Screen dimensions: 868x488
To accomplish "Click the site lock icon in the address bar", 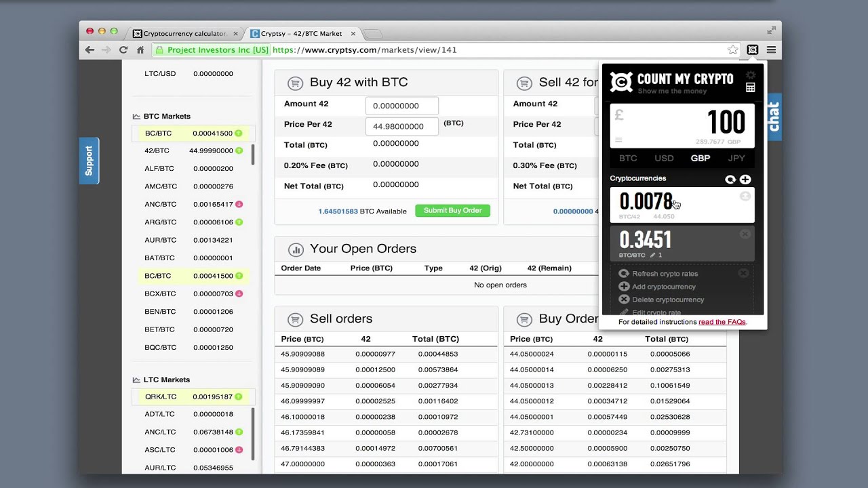I will tap(159, 49).
